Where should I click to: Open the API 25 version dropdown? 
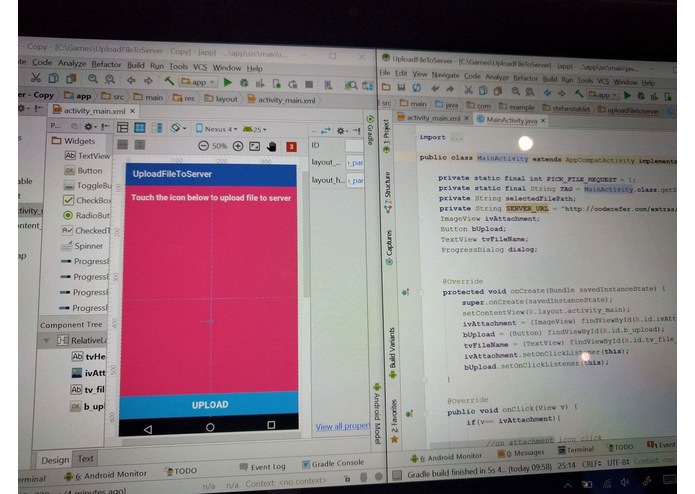click(x=254, y=129)
